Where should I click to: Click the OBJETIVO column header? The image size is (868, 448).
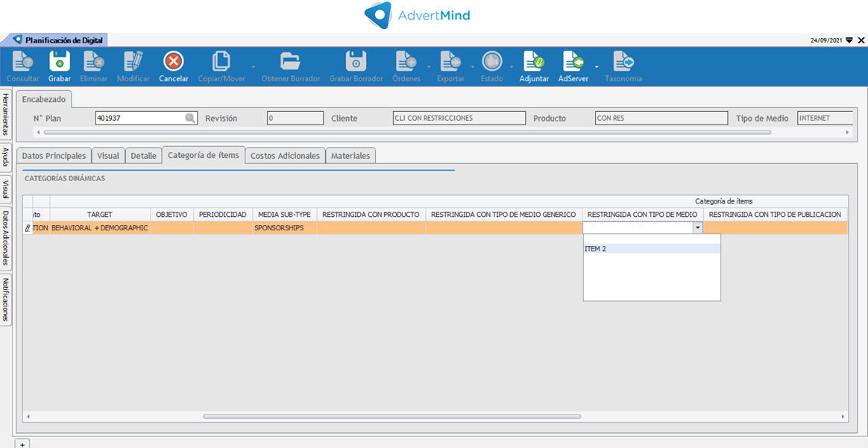click(x=172, y=214)
